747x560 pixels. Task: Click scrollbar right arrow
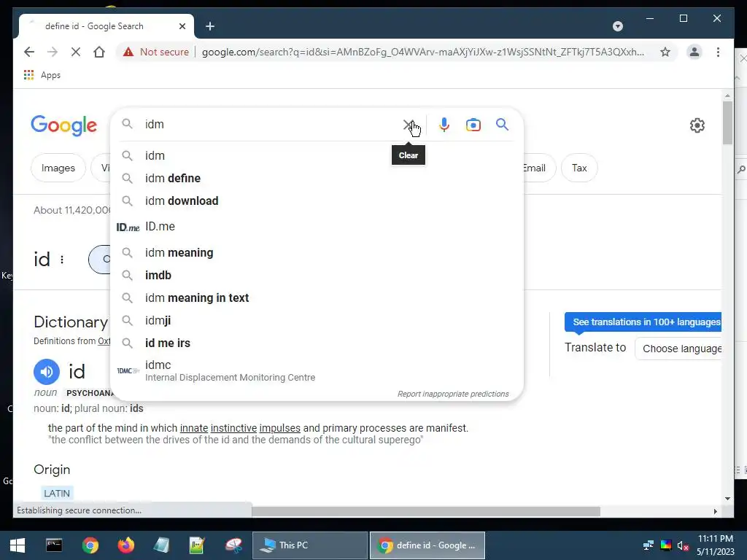click(715, 511)
